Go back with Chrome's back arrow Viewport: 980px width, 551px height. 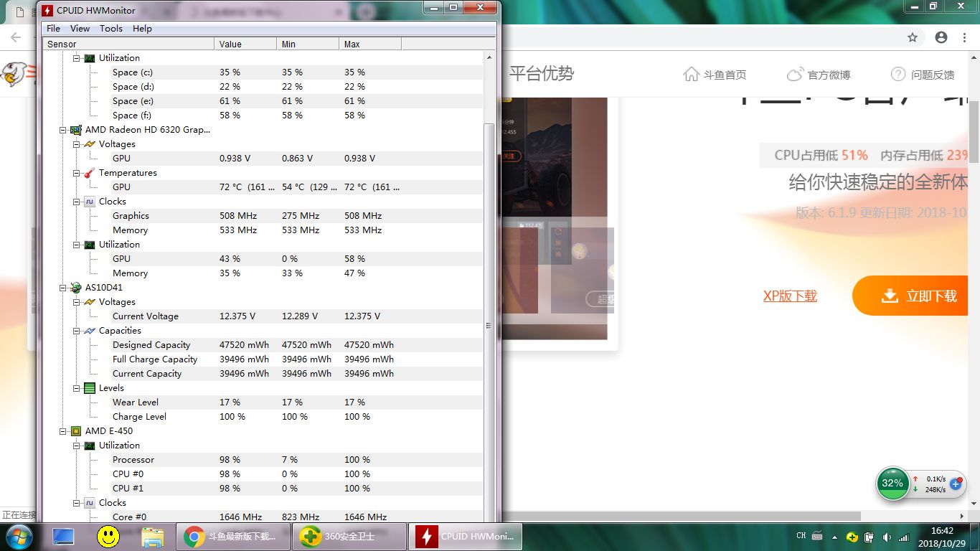[16, 37]
